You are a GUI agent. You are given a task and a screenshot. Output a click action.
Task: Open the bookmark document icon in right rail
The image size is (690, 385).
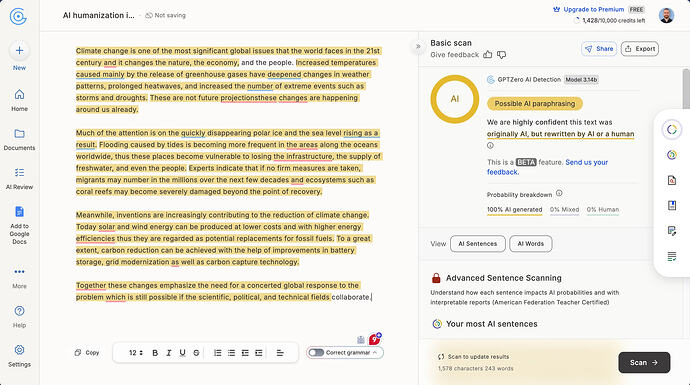(672, 205)
